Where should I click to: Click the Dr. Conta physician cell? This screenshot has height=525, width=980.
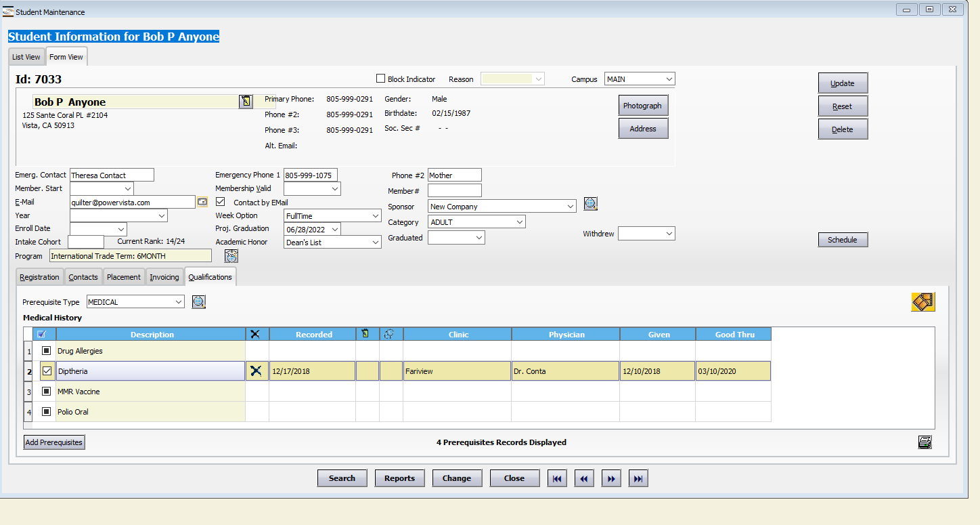[566, 371]
